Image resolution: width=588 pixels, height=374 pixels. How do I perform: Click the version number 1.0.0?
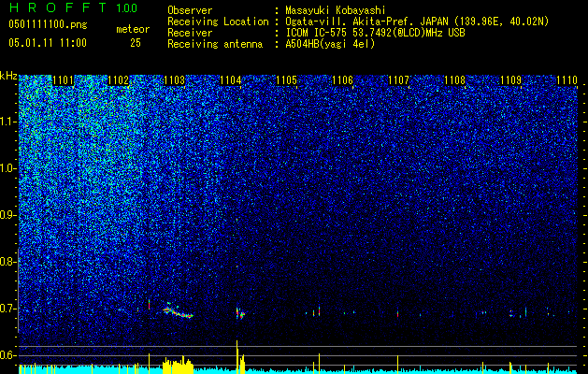click(x=127, y=7)
